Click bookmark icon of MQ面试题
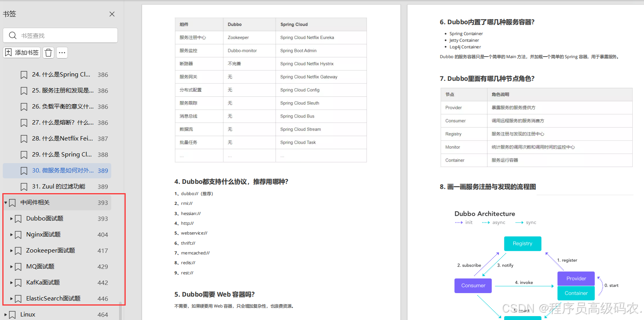This screenshot has height=320, width=644. (x=18, y=267)
